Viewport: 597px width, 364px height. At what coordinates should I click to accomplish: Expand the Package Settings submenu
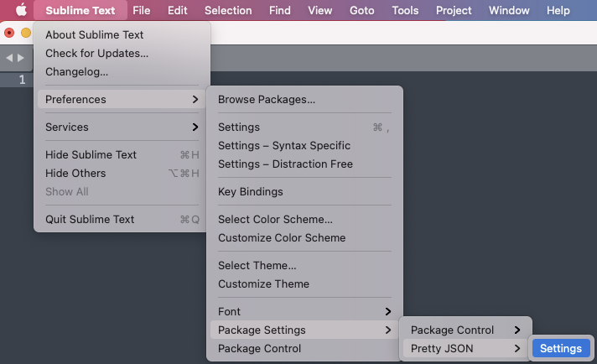[304, 330]
